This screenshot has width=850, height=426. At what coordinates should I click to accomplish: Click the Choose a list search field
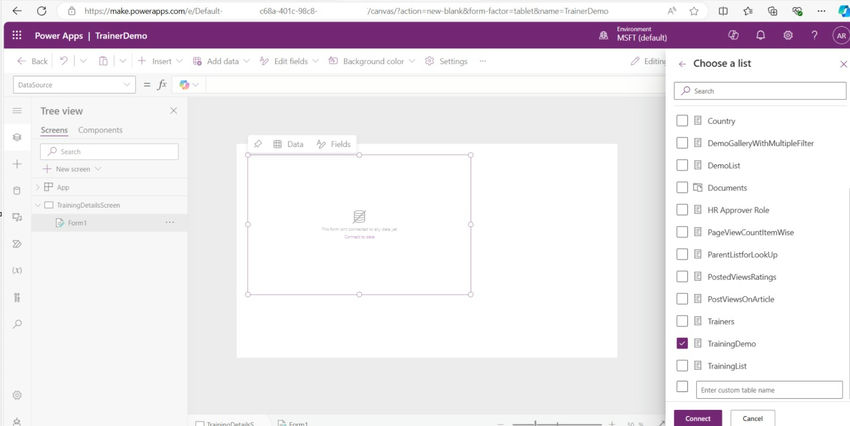[x=760, y=91]
